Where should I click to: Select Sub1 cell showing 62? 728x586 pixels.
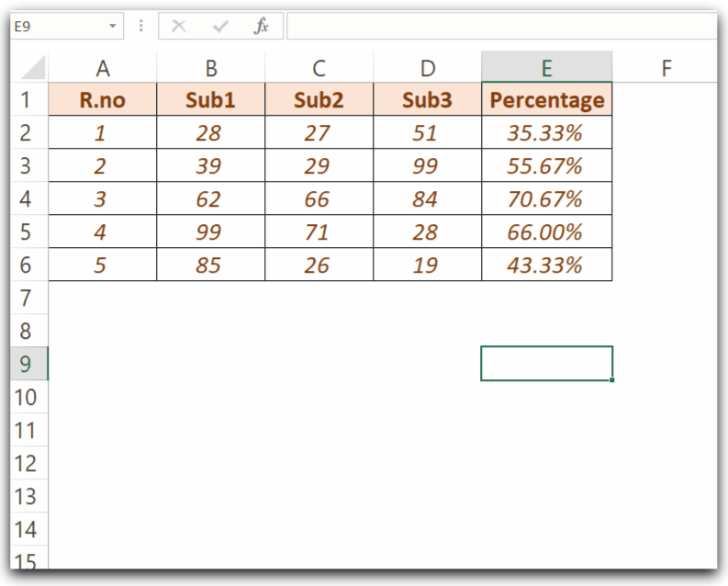pos(211,198)
